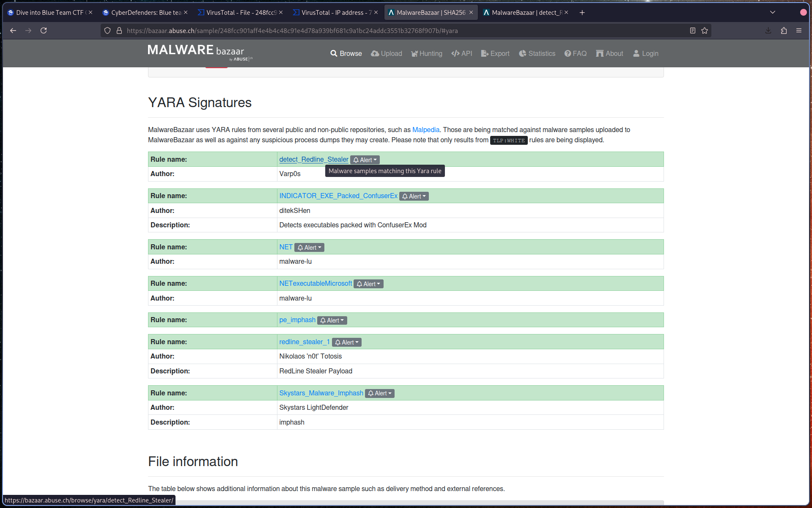Click the Detects executables packed with ConfuserEx text
This screenshot has width=812, height=508.
pyautogui.click(x=353, y=225)
